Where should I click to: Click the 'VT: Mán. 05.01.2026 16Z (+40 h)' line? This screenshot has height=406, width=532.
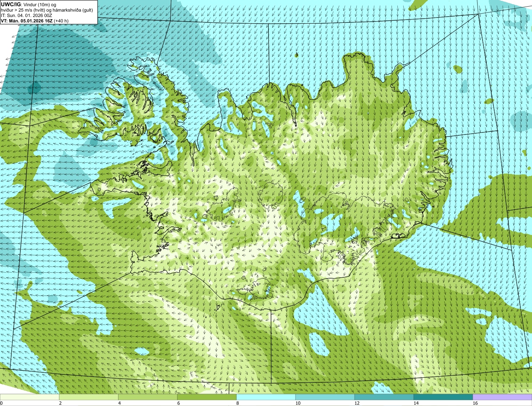[34, 20]
